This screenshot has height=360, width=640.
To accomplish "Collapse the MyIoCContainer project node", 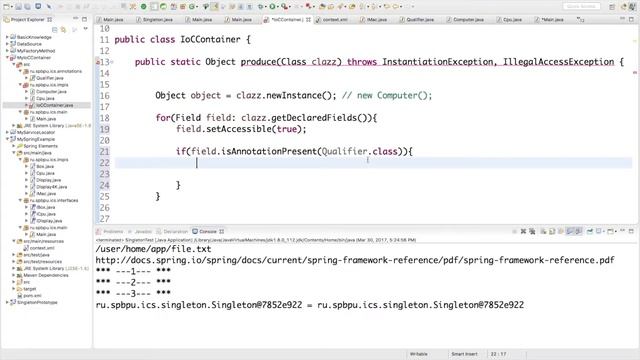I will tap(7, 58).
